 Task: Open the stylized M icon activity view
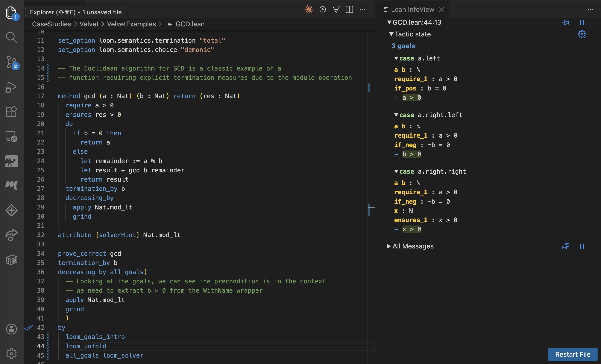[11, 185]
